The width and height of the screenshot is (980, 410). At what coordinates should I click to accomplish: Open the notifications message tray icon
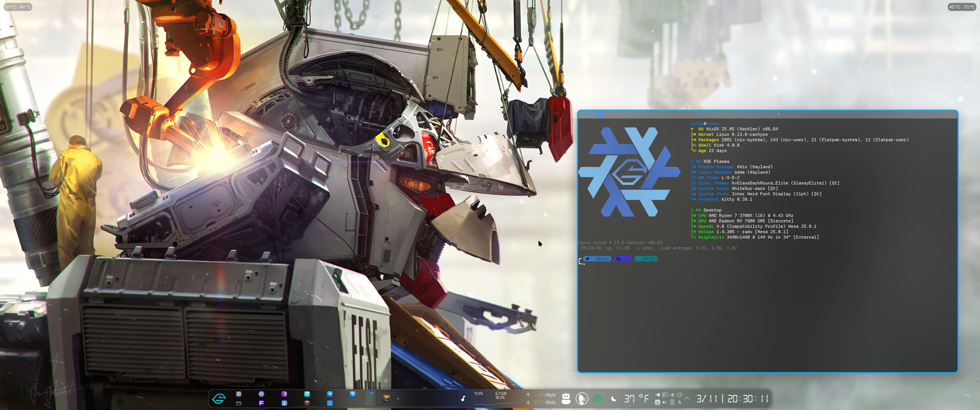(665, 395)
